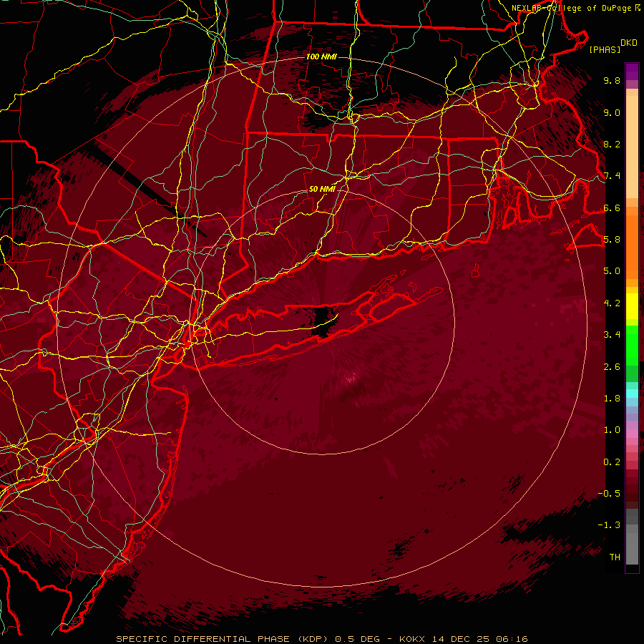The image size is (644, 644).
Task: Click the 3.4 value on color scale
Action: pos(612,335)
